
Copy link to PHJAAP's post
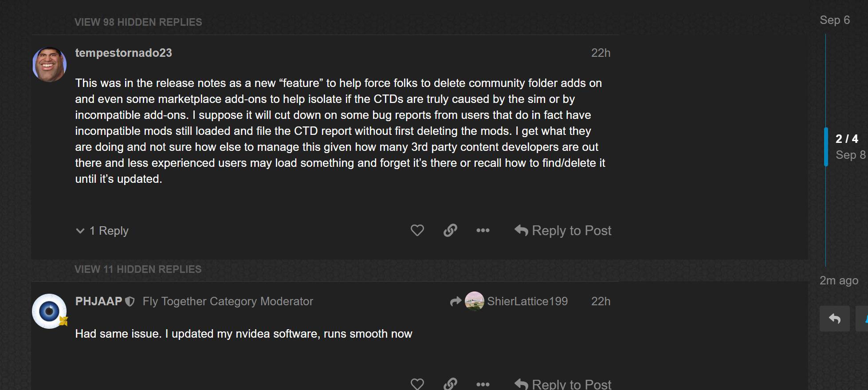point(450,383)
